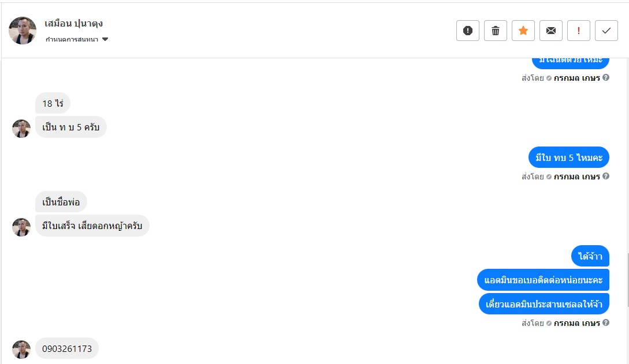
Task: Click the contact name เสมือน ปุนาตุง
Action: (73, 24)
